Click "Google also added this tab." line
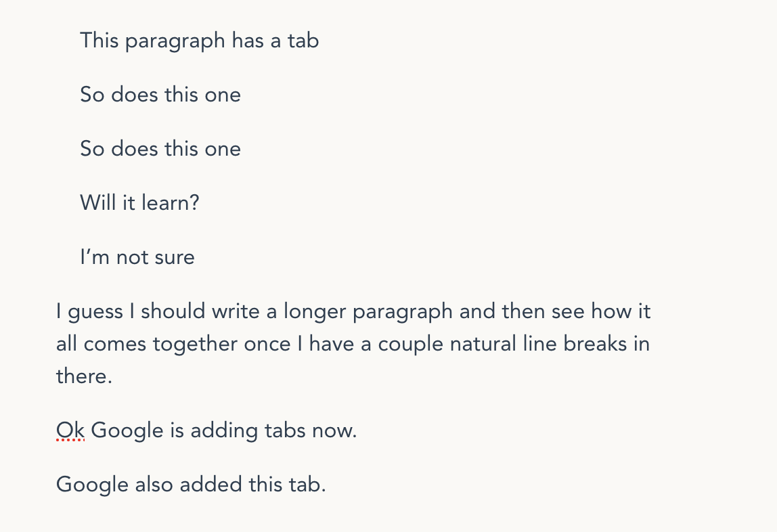Viewport: 777px width, 532px height. click(x=191, y=485)
